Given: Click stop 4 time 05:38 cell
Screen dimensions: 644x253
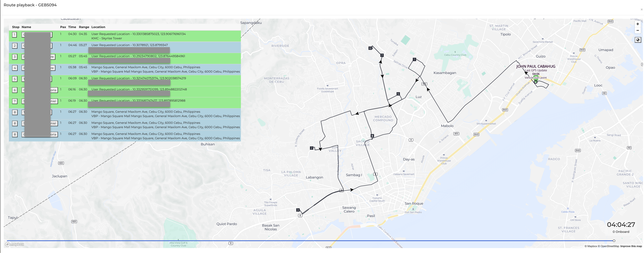Looking at the screenshot, I should tap(72, 67).
